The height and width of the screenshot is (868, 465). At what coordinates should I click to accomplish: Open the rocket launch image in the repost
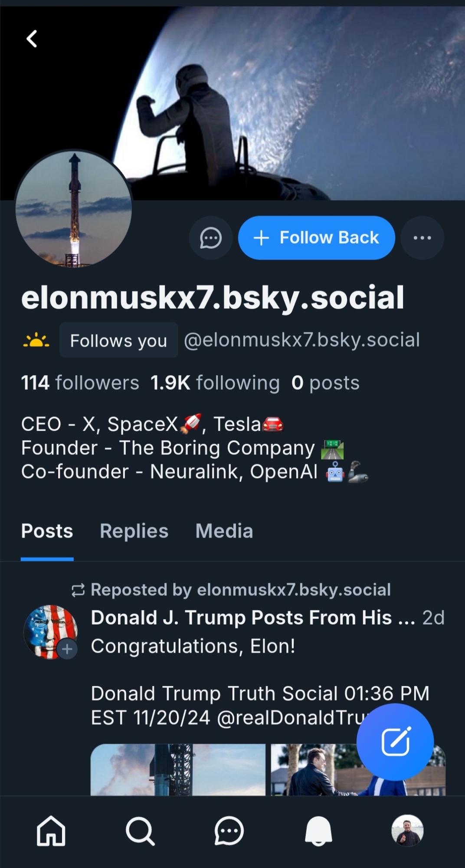[178, 769]
